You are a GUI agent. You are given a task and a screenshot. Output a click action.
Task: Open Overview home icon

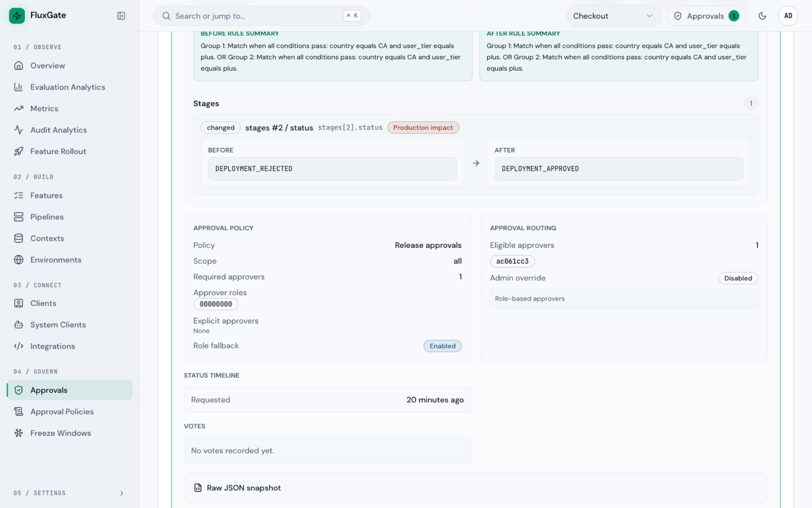19,66
